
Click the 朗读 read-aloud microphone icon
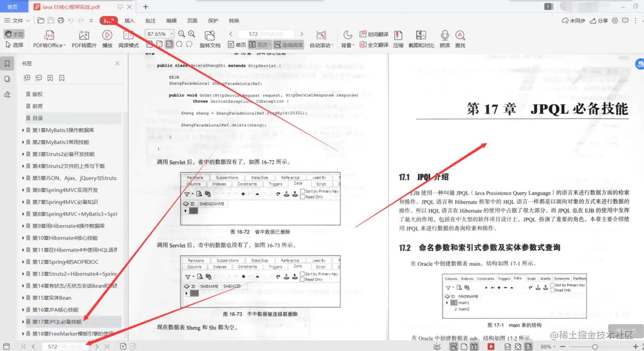[x=445, y=39]
